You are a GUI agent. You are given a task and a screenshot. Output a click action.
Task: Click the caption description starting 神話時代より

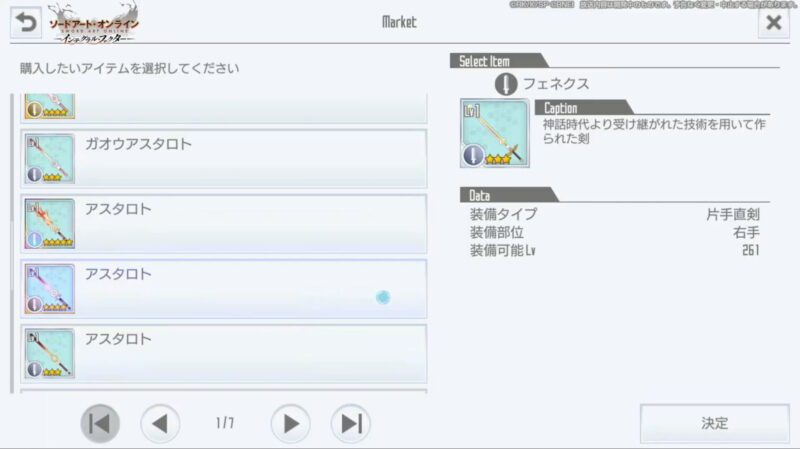pyautogui.click(x=654, y=131)
